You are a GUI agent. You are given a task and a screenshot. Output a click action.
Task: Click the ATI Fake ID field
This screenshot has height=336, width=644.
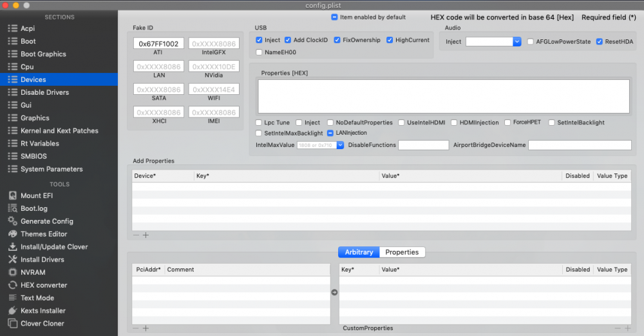(x=158, y=44)
